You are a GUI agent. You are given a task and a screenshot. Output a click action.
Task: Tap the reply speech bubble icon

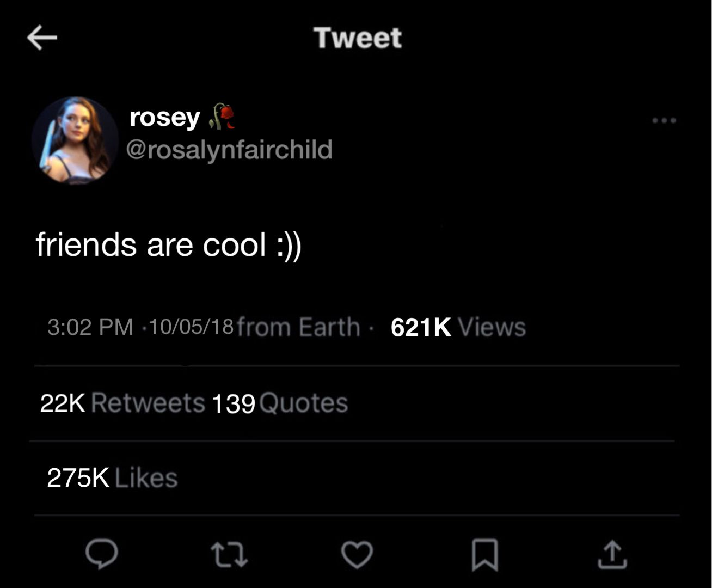101,554
